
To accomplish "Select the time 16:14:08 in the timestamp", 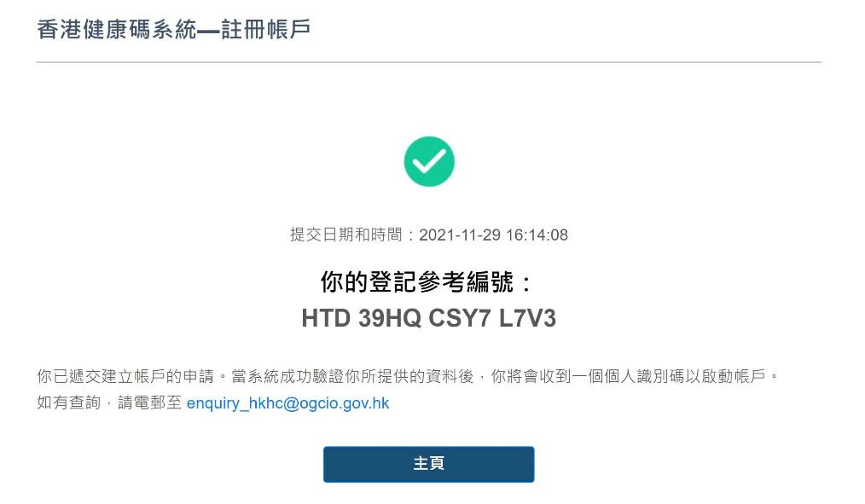I will 537,235.
